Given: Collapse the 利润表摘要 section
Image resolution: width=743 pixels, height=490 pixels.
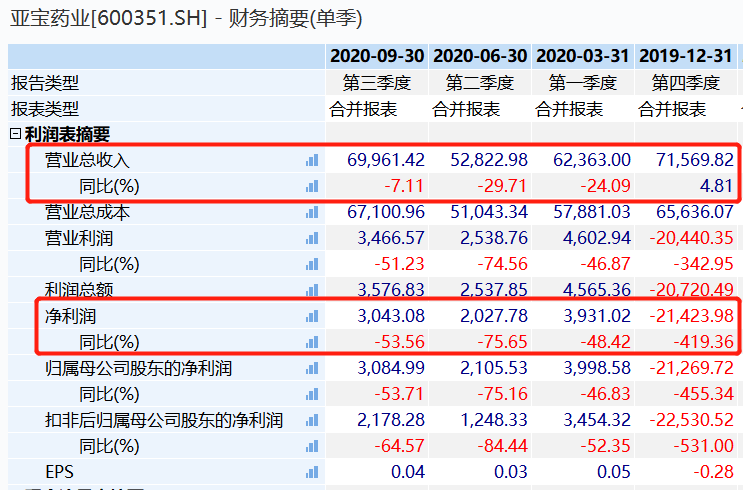Looking at the screenshot, I should (15, 134).
